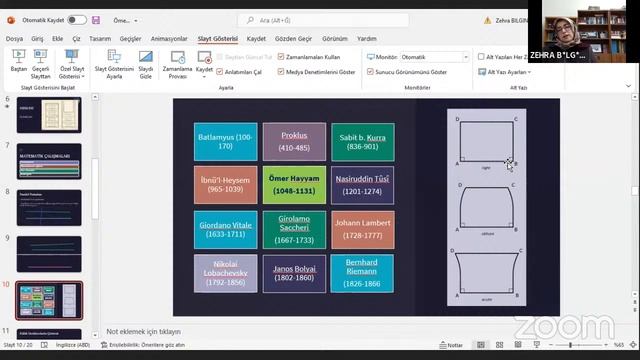
Task: Open the Geçişler tab
Action: [130, 39]
